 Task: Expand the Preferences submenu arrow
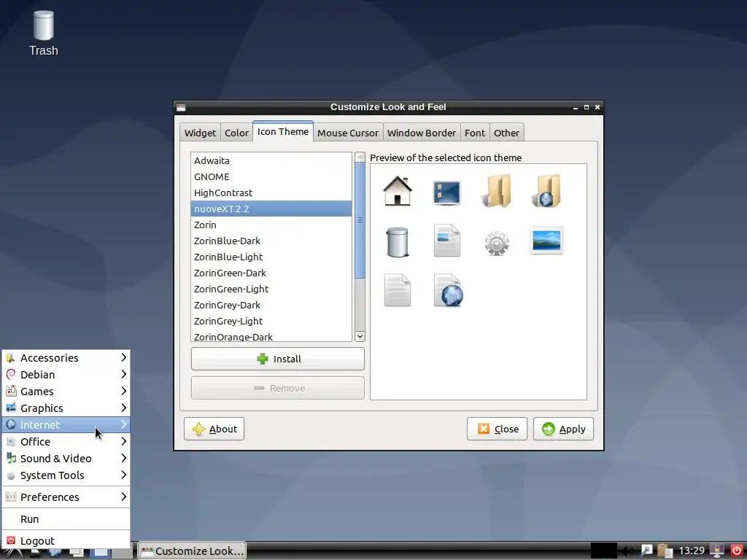(123, 496)
